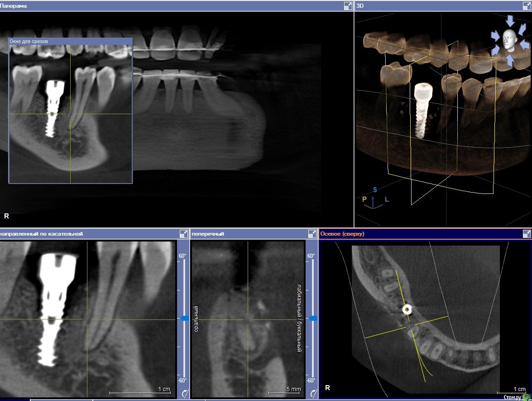Select the Осевое (сверху) panel header

(x=342, y=234)
